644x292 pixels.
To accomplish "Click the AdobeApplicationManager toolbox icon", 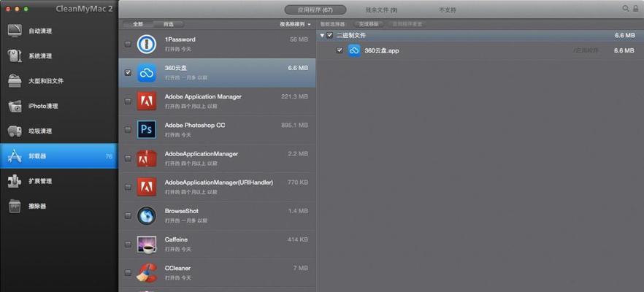I will [147, 158].
